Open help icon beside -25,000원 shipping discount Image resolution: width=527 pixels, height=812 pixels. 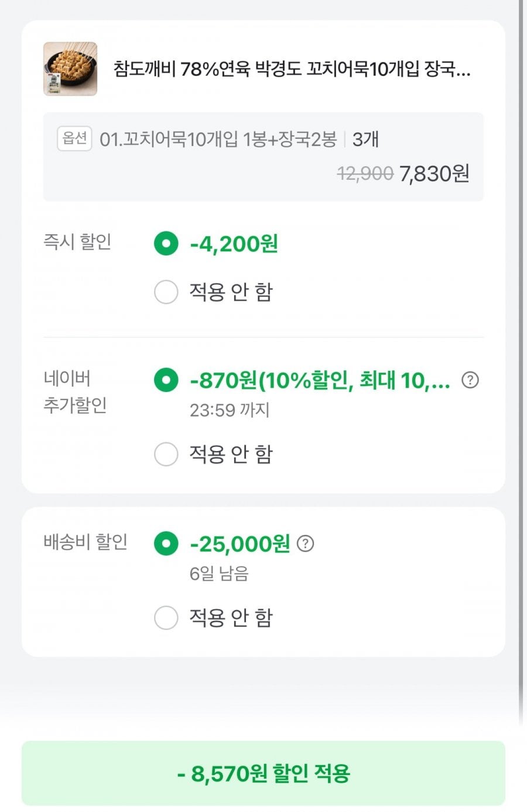[305, 544]
